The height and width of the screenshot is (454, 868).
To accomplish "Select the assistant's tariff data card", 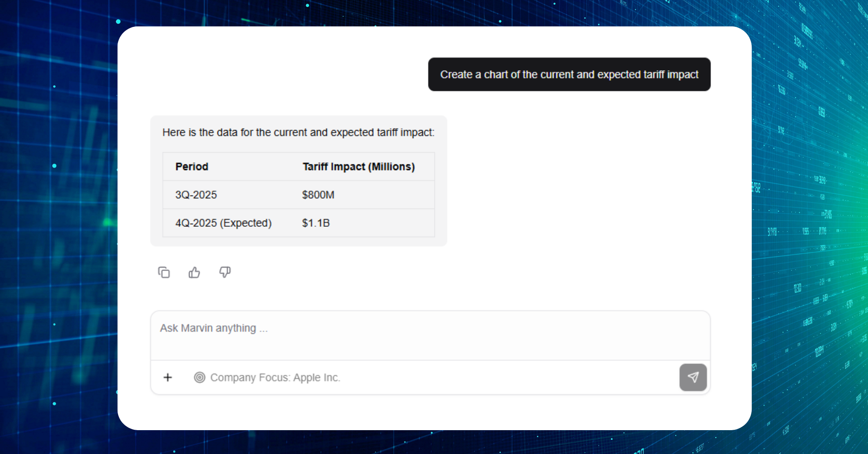I will click(298, 180).
